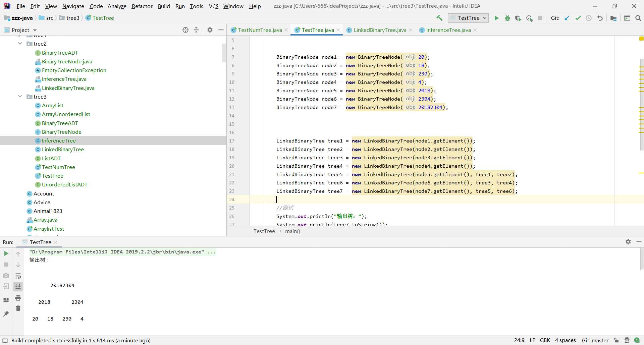Image resolution: width=644 pixels, height=345 pixels.
Task: Hide the Project panel with minus icon
Action: click(221, 30)
